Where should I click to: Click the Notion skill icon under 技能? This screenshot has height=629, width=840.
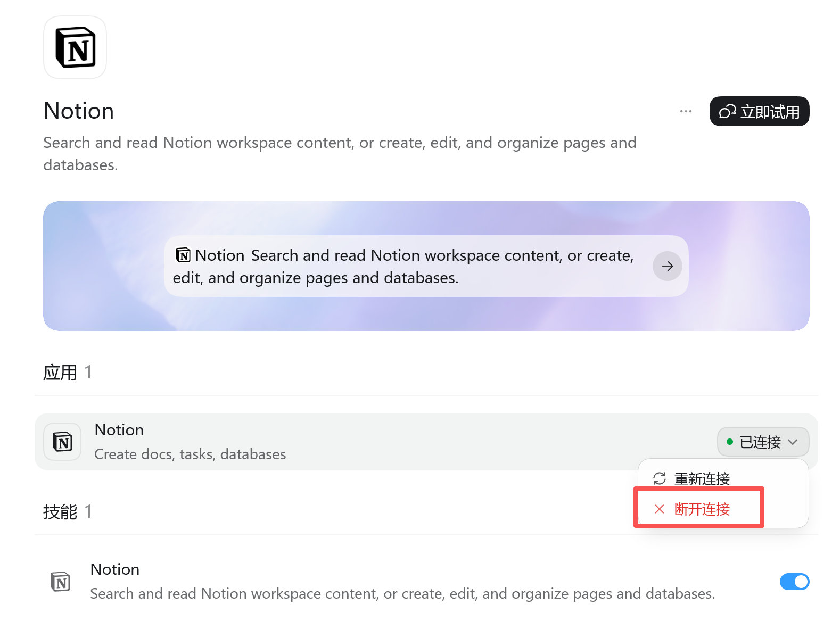[x=61, y=581]
